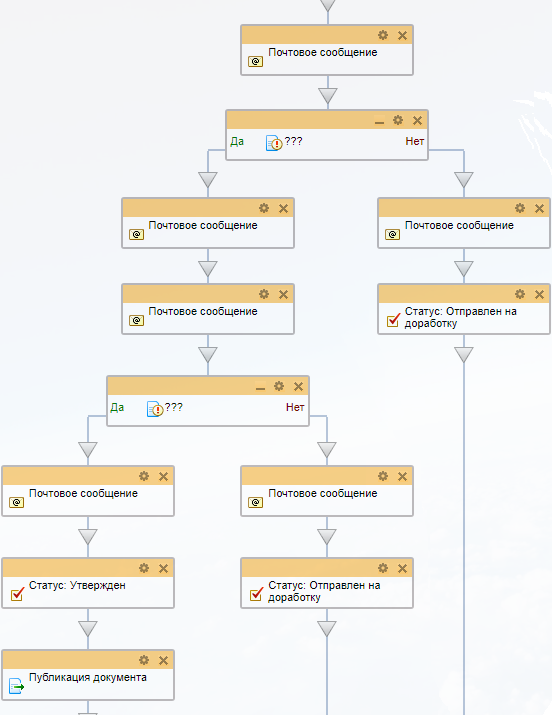The height and width of the screenshot is (715, 552).
Task: Remove mail block under second Нет branch via X
Action: coord(402,476)
